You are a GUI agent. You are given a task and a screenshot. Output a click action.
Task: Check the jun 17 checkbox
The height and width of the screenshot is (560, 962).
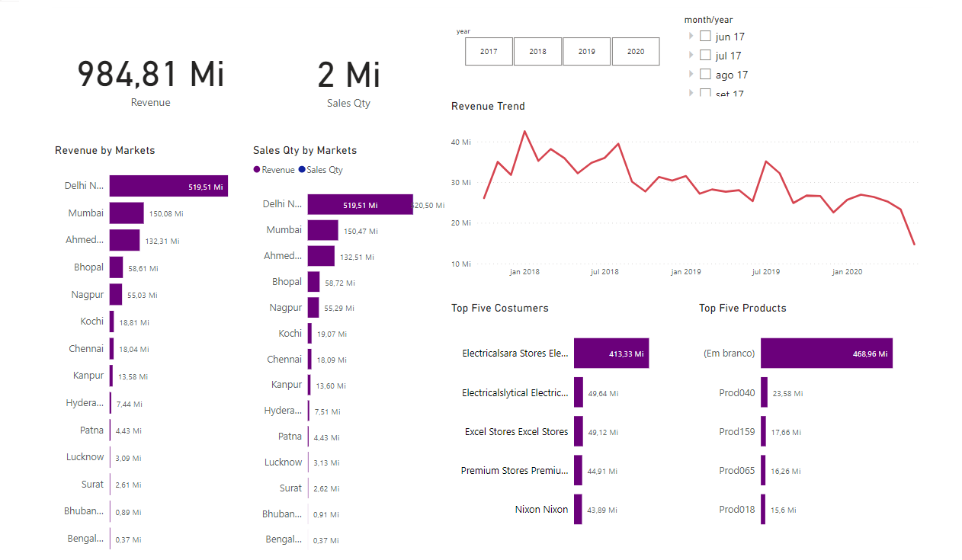[704, 35]
